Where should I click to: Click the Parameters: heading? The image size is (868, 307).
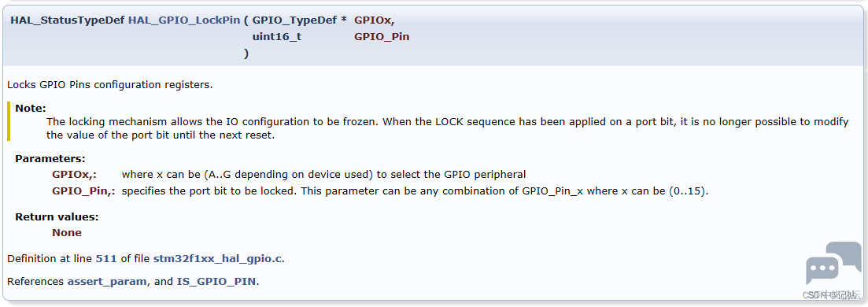click(x=50, y=158)
